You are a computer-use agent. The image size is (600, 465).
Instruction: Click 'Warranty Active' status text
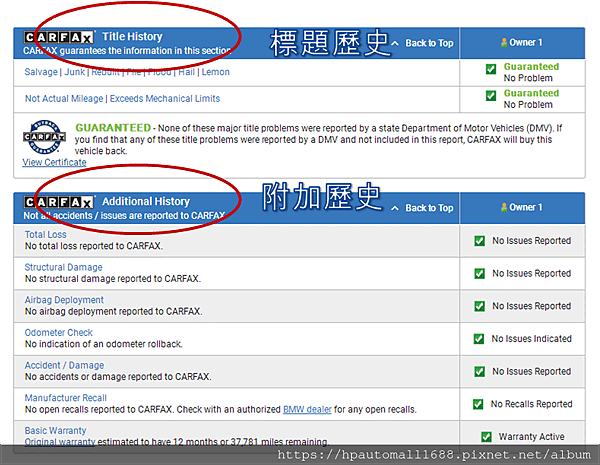click(x=532, y=437)
